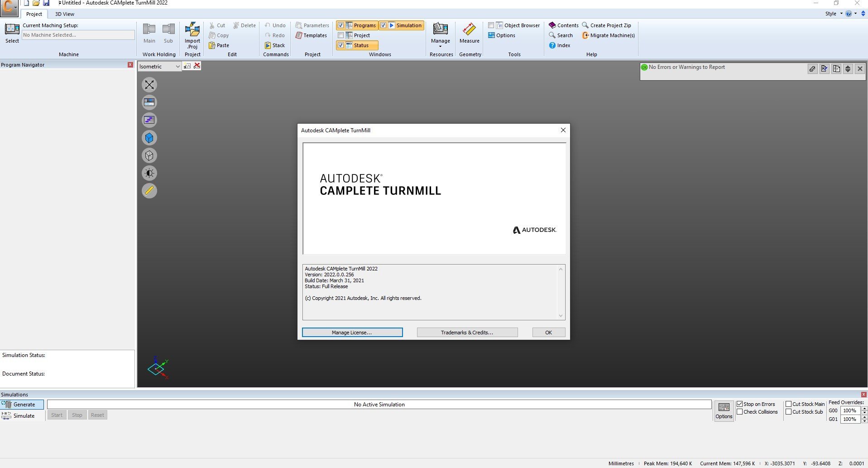Toggle the Status window checkbox
The width and height of the screenshot is (868, 468).
341,45
